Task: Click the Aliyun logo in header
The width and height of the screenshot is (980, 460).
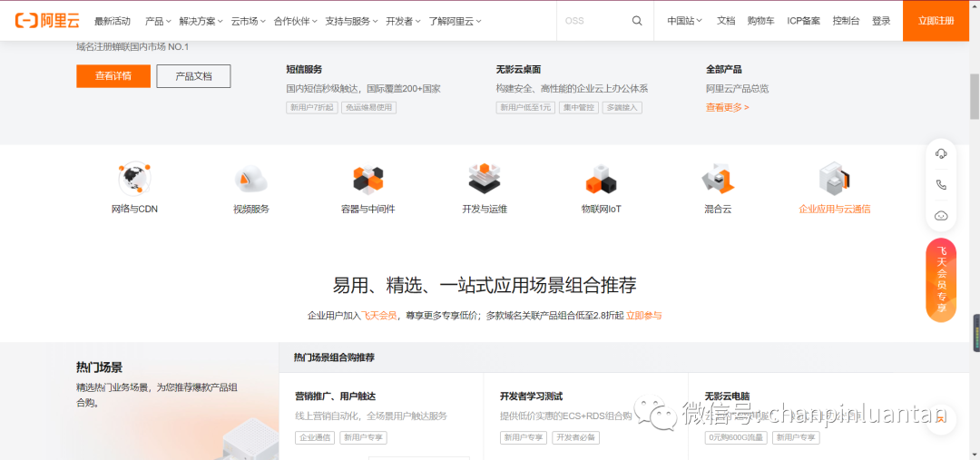Action: click(47, 21)
